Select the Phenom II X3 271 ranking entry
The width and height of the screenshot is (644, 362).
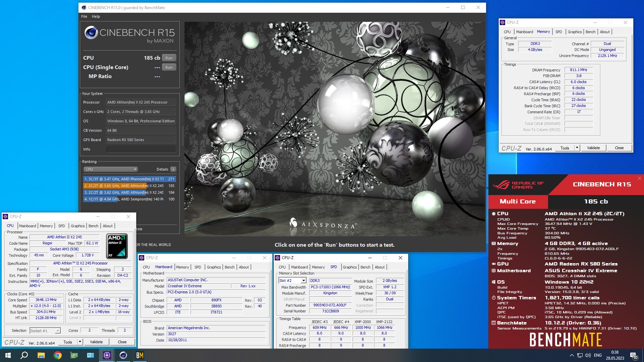click(x=129, y=179)
